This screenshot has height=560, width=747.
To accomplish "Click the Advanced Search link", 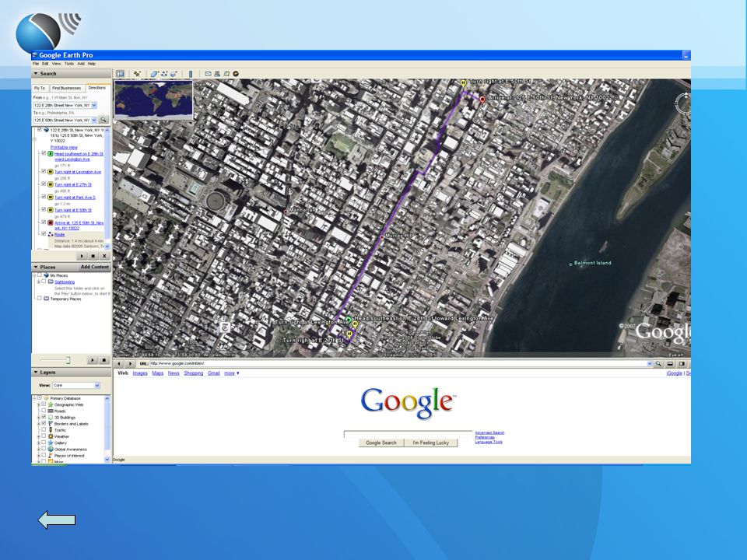I will (489, 433).
